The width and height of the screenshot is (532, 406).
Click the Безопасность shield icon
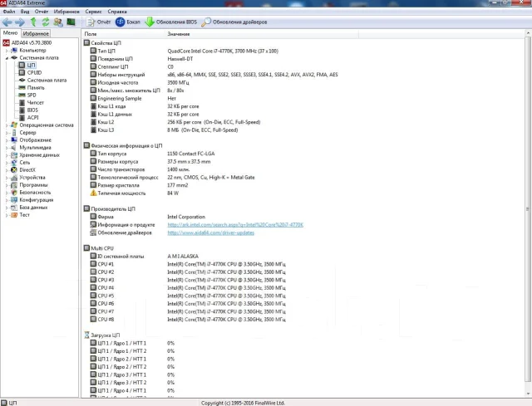tap(14, 192)
